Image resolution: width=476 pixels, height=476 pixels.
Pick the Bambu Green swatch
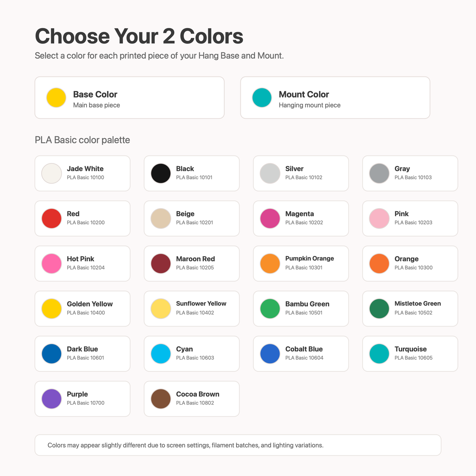[x=301, y=309]
